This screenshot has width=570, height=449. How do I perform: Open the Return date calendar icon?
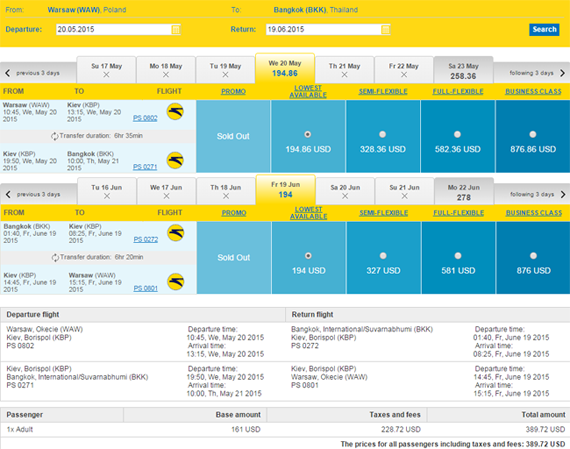385,29
